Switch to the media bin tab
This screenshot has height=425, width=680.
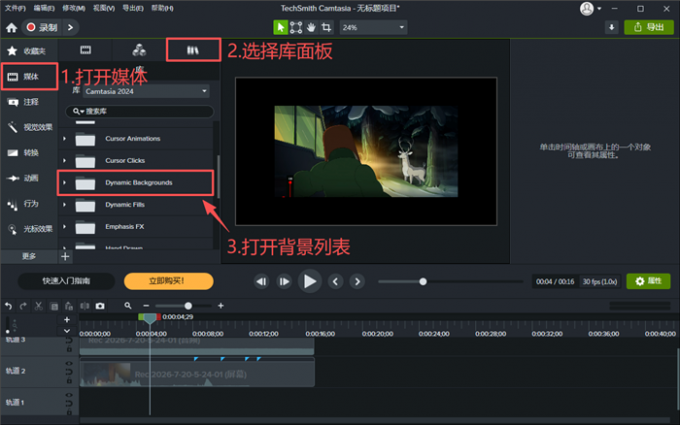(85, 50)
